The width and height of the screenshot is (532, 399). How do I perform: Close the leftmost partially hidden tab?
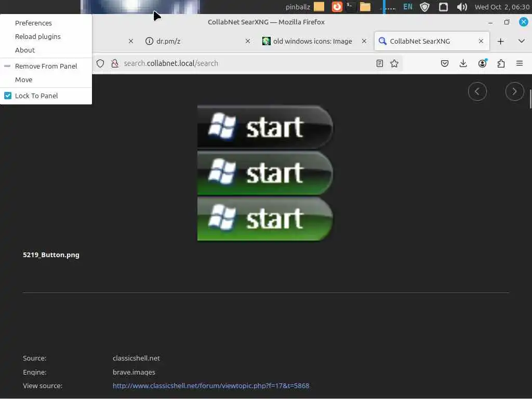click(x=131, y=42)
